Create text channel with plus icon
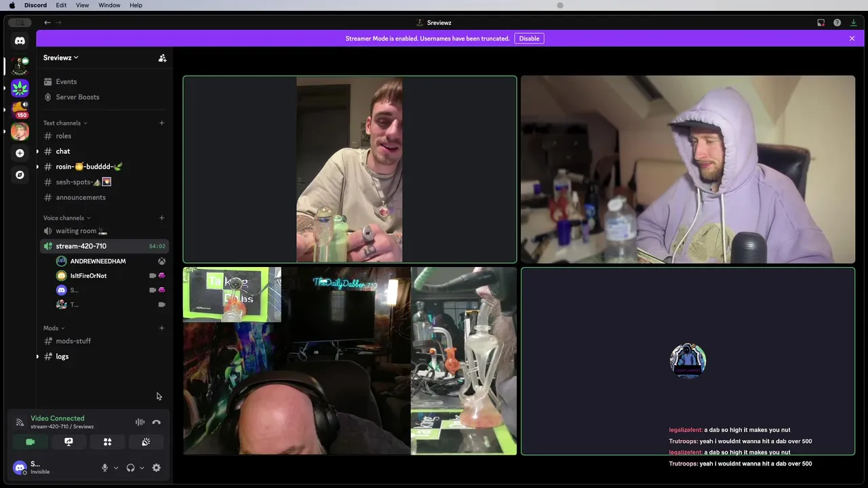868x488 pixels. pyautogui.click(x=161, y=123)
